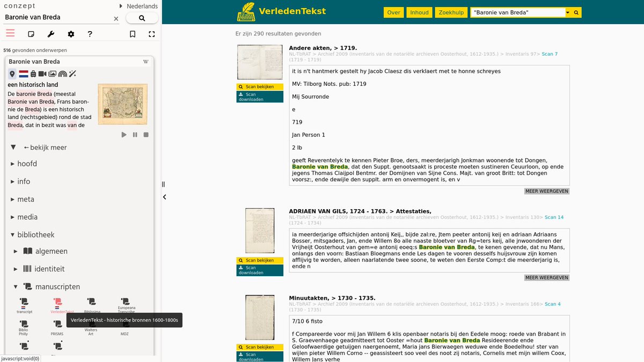The image size is (644, 362).
Task: Click the Dutch flag icon in the topic card
Action: (24, 74)
